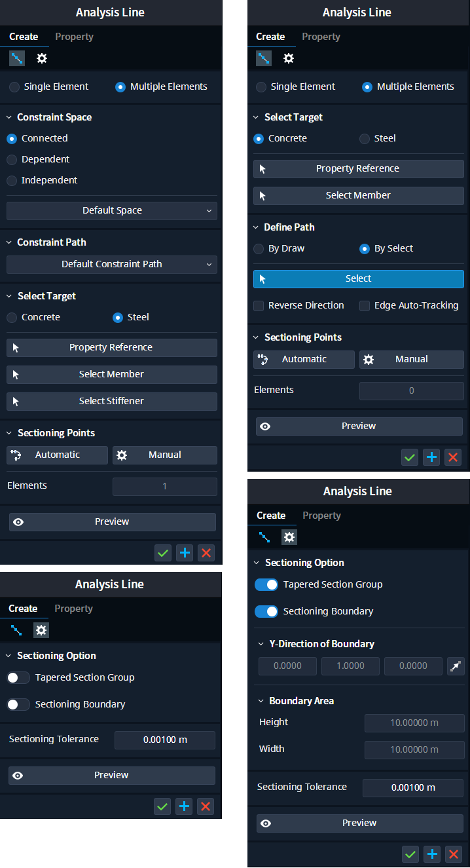
Task: Collapse Boundary Area section
Action: 261,701
